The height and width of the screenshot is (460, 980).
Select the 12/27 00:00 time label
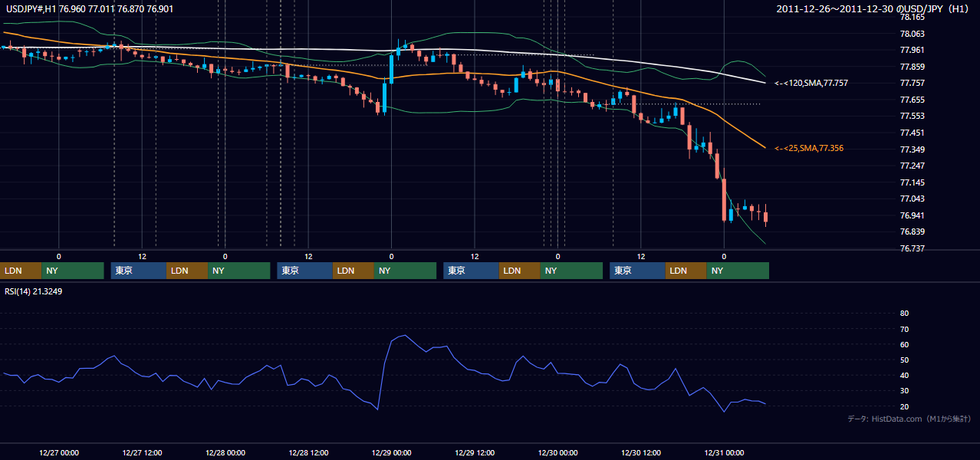[x=59, y=453]
